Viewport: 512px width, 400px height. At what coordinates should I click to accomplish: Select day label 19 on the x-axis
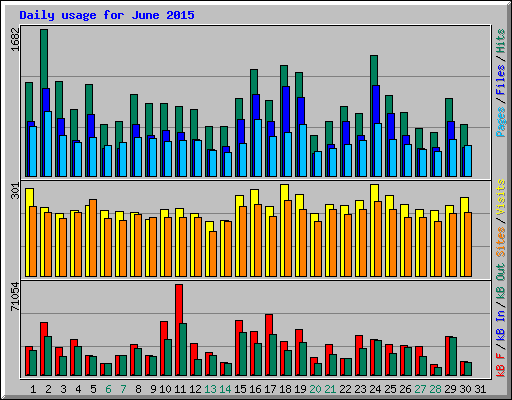300,389
